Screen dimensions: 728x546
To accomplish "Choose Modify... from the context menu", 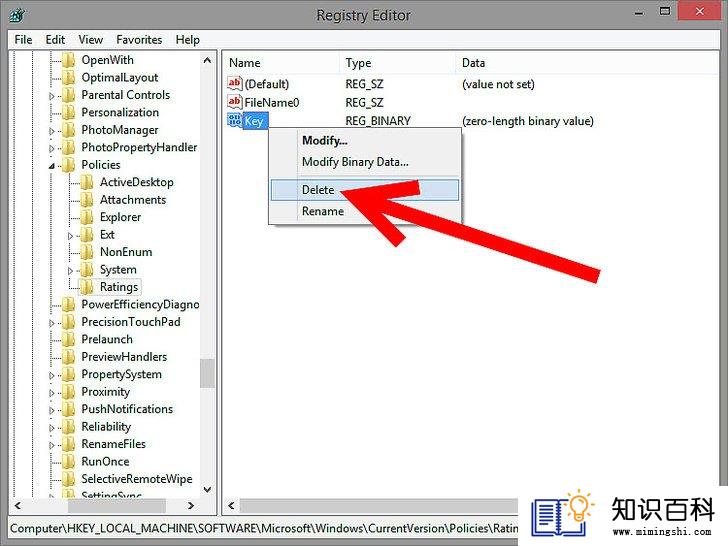I will 365,140.
